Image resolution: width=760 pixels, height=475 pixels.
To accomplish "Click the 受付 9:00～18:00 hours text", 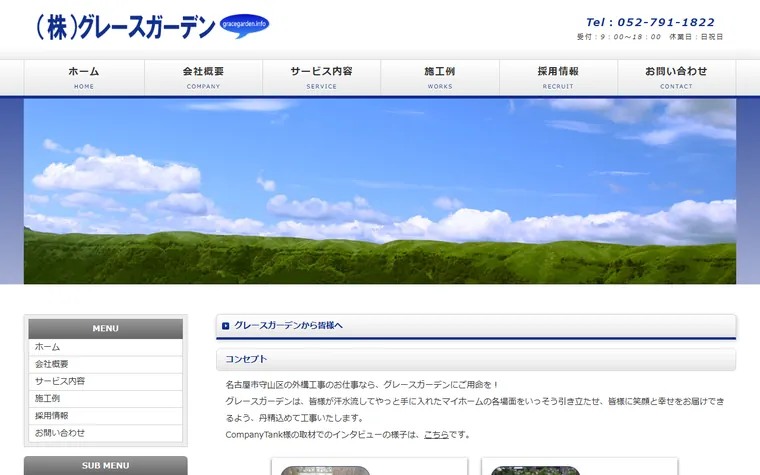I will point(619,37).
